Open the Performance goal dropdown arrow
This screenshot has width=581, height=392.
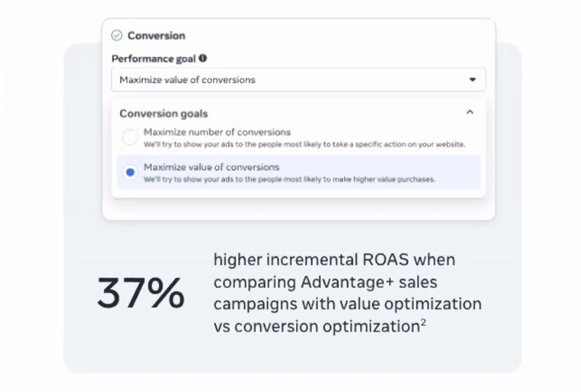pos(473,79)
